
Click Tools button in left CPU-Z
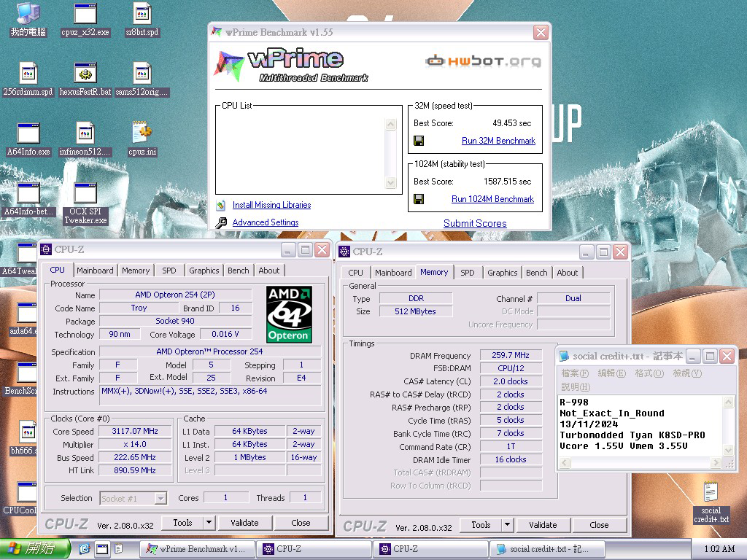[182, 523]
